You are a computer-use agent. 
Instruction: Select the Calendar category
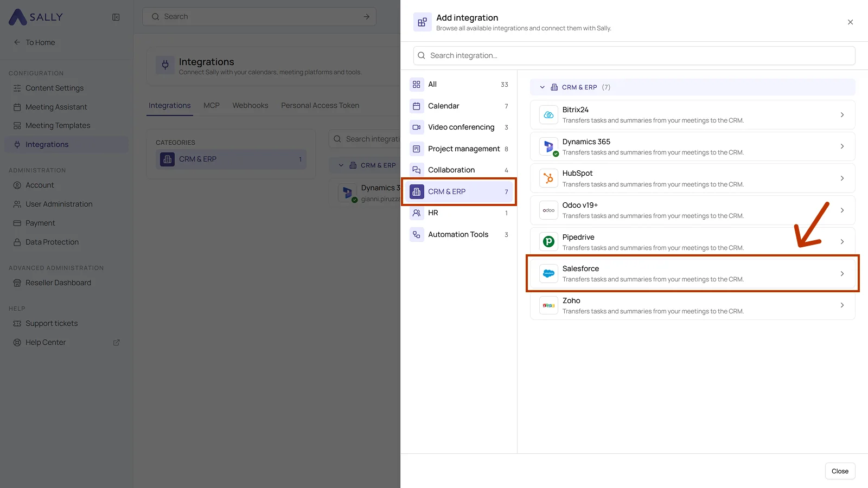(x=459, y=106)
